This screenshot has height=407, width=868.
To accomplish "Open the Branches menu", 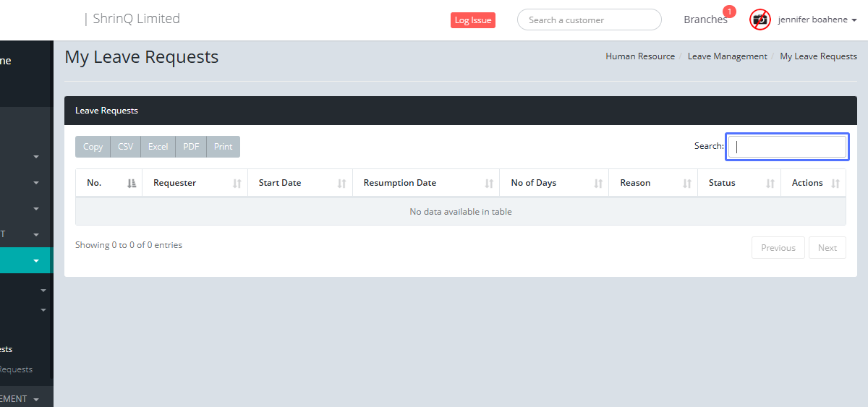I will click(x=705, y=20).
